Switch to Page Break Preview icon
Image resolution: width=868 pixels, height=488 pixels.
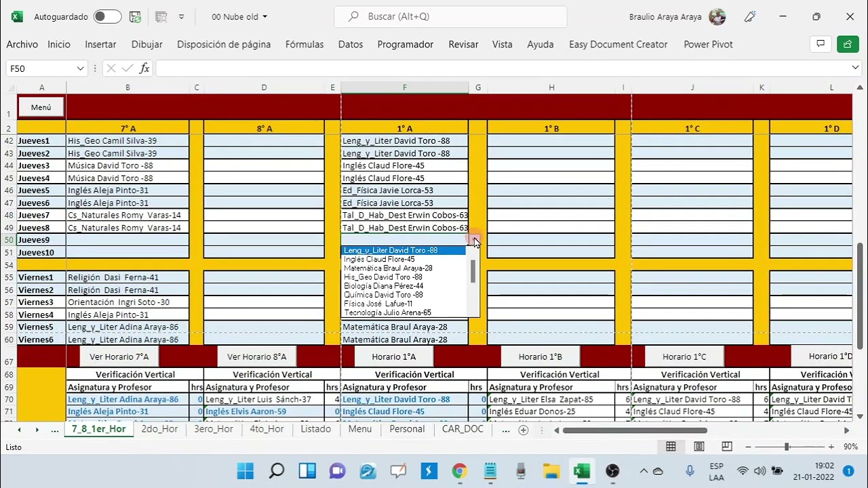pos(726,446)
